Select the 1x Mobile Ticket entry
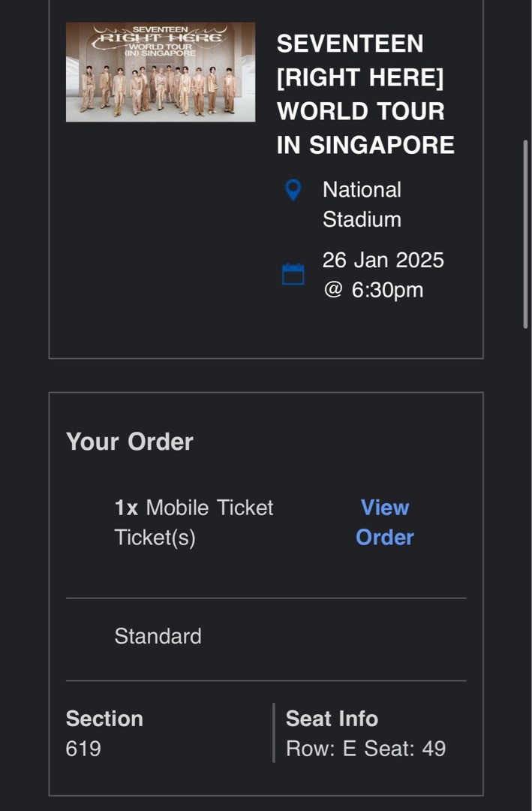This screenshot has height=811, width=532. tap(192, 508)
